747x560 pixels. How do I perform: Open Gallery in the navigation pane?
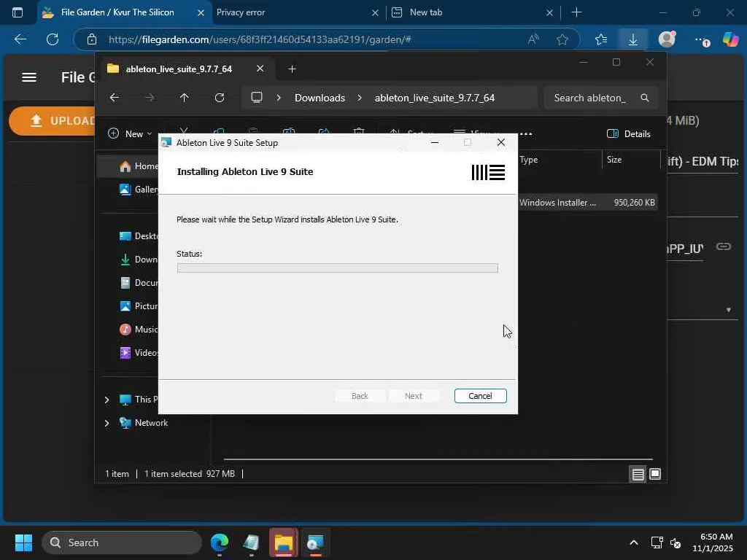tap(138, 190)
